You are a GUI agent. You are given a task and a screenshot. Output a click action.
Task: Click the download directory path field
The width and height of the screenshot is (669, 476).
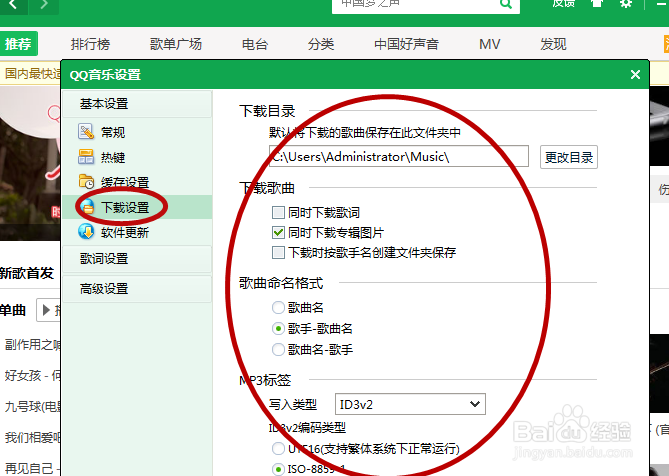[x=398, y=156]
